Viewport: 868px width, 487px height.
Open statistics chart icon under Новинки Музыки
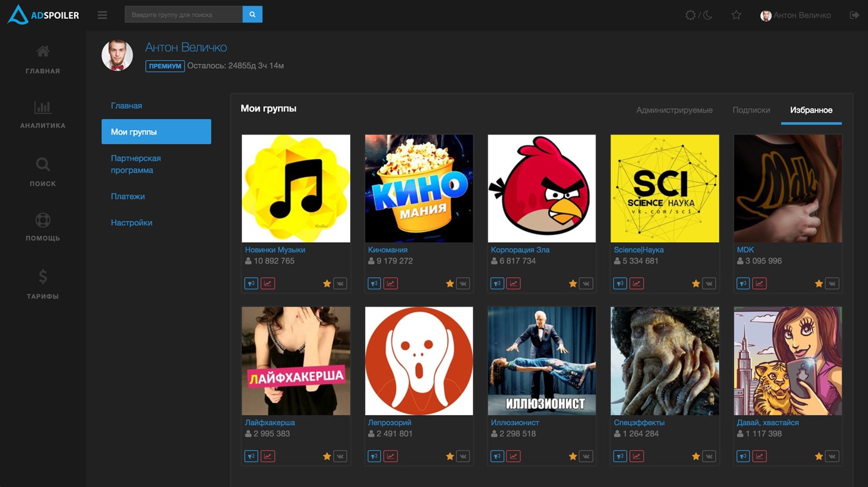(267, 284)
